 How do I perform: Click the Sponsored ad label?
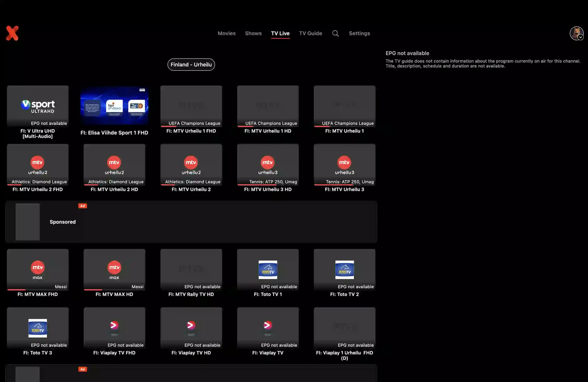click(62, 222)
